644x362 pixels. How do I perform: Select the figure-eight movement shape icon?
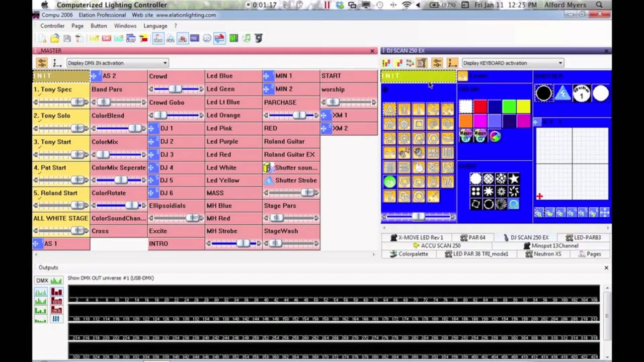pos(433,182)
